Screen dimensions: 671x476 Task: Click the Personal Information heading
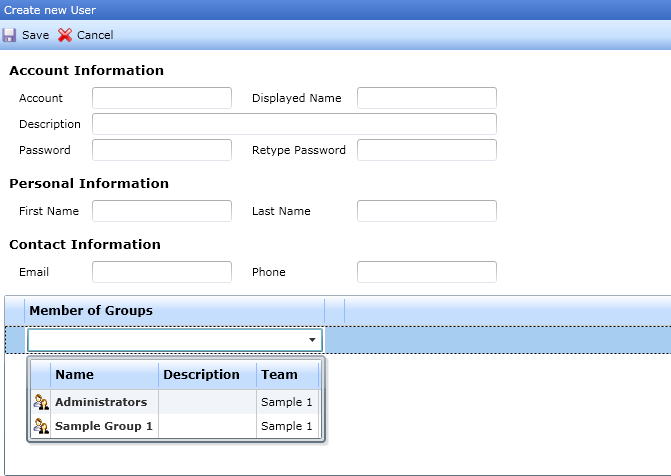pyautogui.click(x=89, y=184)
